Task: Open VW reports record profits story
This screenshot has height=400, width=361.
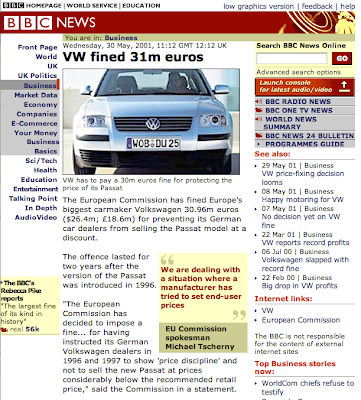Action: (305, 243)
